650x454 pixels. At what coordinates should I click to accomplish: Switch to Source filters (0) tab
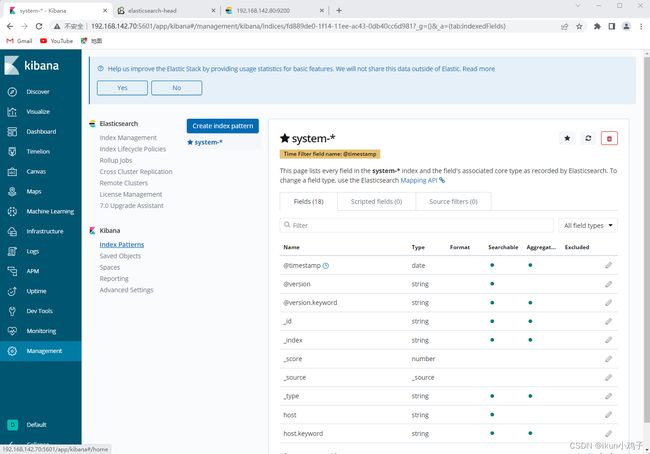453,202
